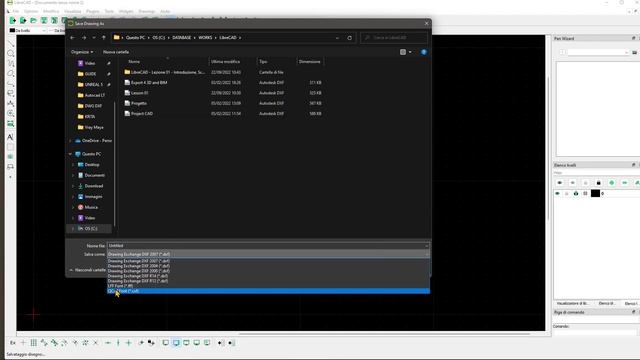Collapse Questo PC tree node
The image size is (640, 360).
pyautogui.click(x=70, y=154)
